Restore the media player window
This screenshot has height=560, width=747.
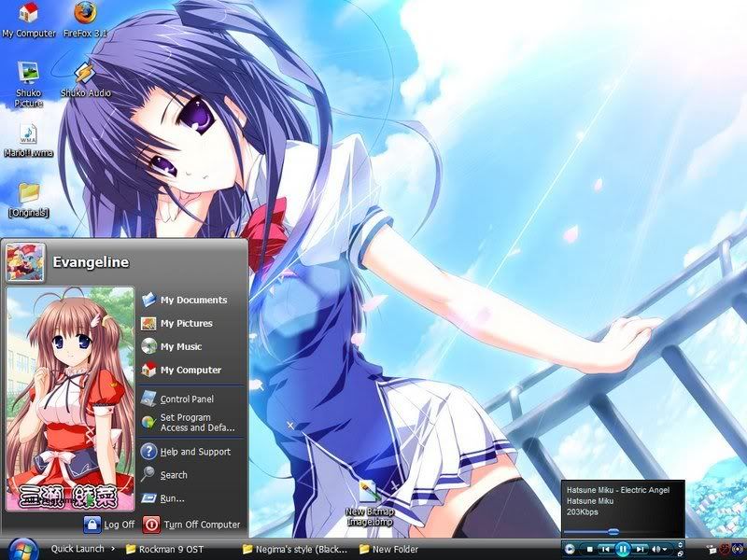pyautogui.click(x=681, y=553)
